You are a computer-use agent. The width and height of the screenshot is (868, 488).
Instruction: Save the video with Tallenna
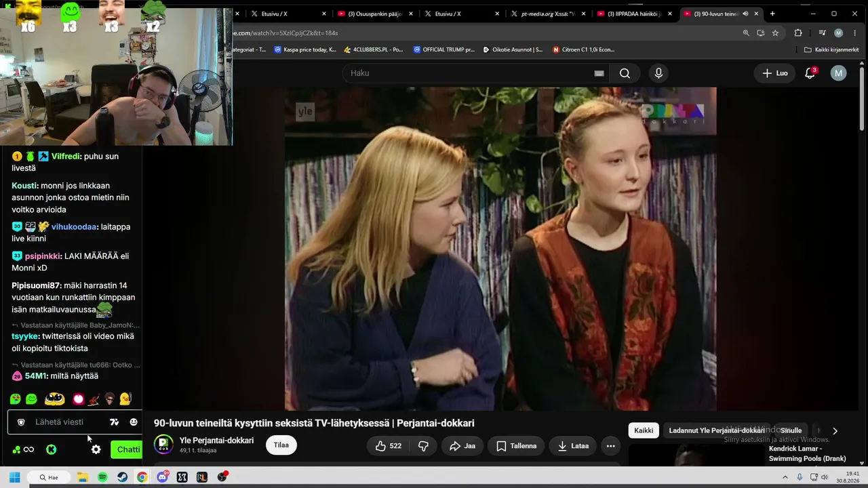[517, 446]
